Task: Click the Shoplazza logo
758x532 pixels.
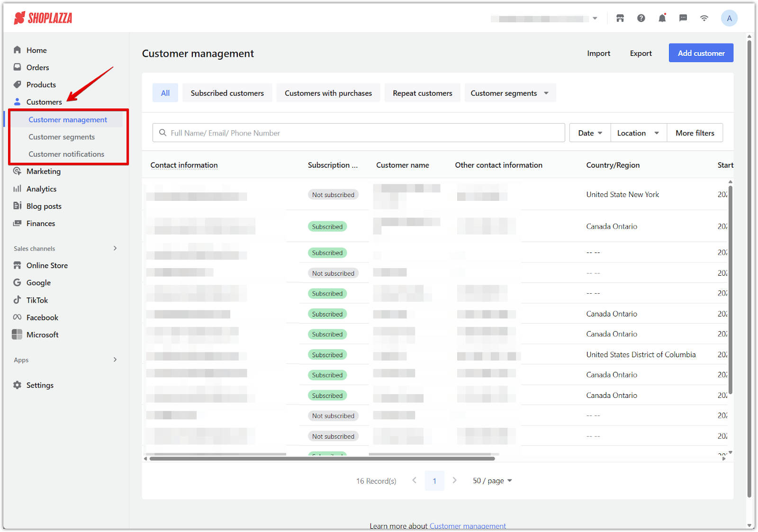Action: pyautogui.click(x=43, y=18)
